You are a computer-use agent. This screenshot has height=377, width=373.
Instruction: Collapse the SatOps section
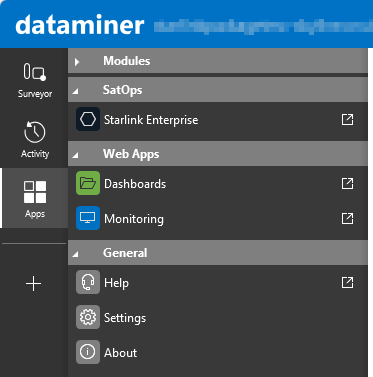tap(76, 91)
